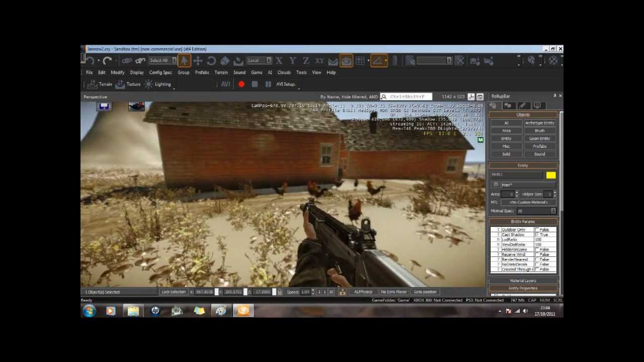This screenshot has height=362, width=644.
Task: Open the Texture editor toolbar button
Action: coord(128,84)
